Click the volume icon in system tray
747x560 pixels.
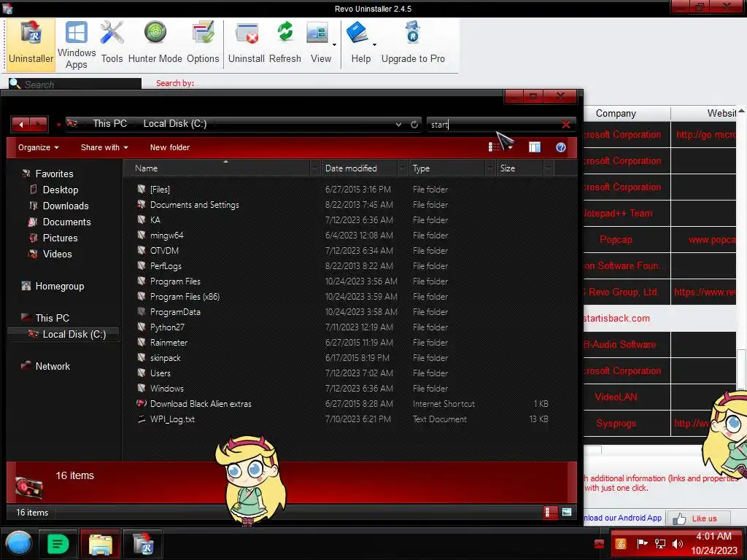(678, 544)
